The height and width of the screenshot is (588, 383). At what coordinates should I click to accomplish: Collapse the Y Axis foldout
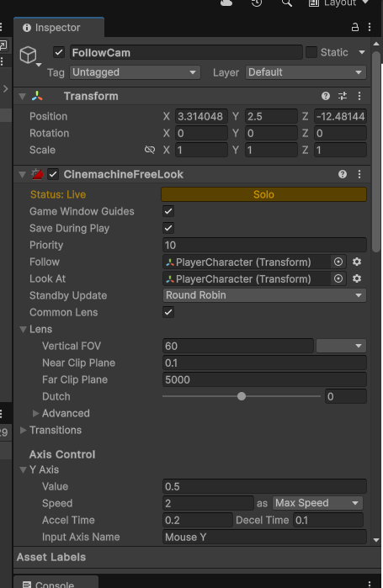[x=23, y=469]
